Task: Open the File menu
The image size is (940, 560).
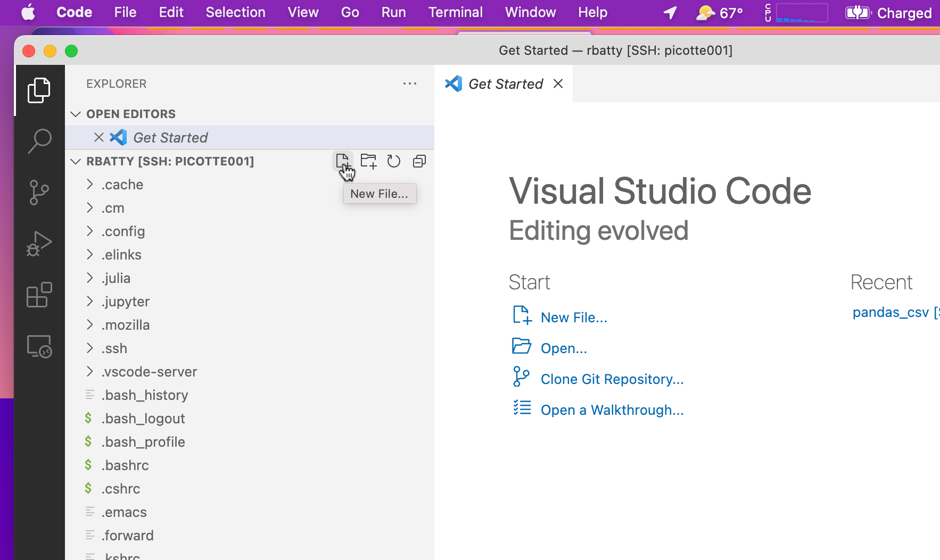Action: click(125, 12)
